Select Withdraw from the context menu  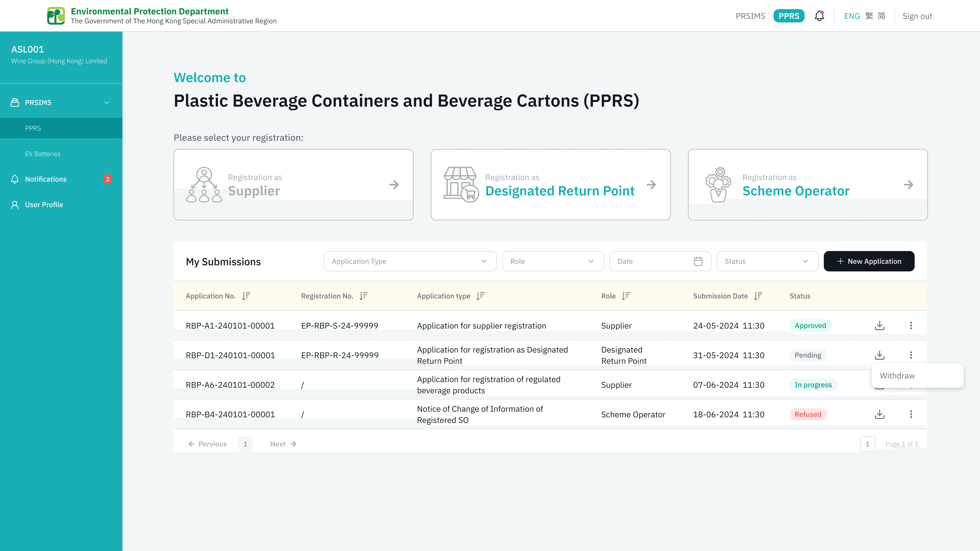pos(898,376)
